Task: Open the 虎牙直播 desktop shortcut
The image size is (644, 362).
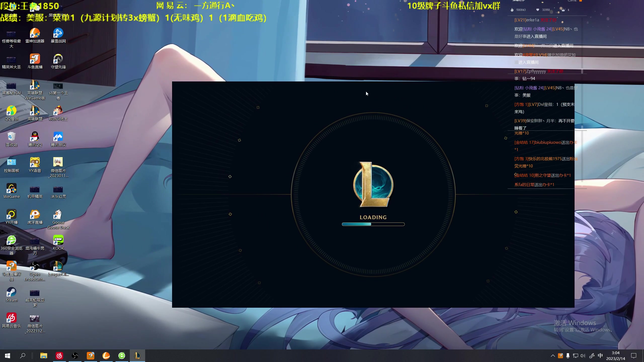Action: pyautogui.click(x=35, y=217)
